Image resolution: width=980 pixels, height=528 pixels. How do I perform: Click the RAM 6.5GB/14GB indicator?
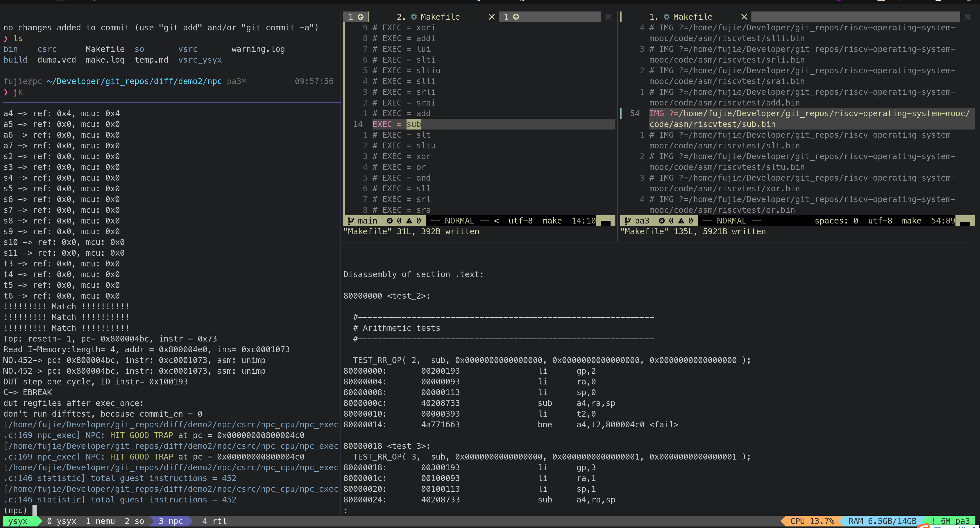(882, 521)
